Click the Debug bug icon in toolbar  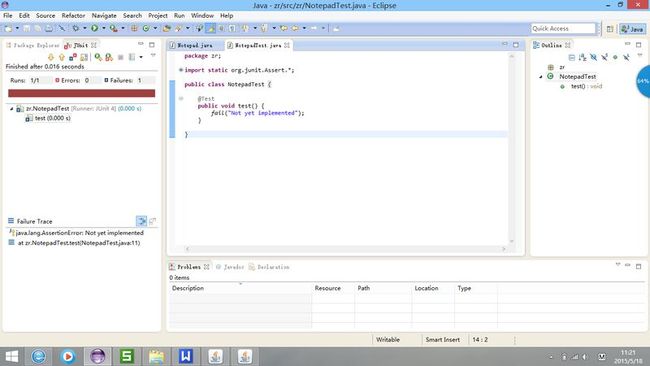point(75,28)
